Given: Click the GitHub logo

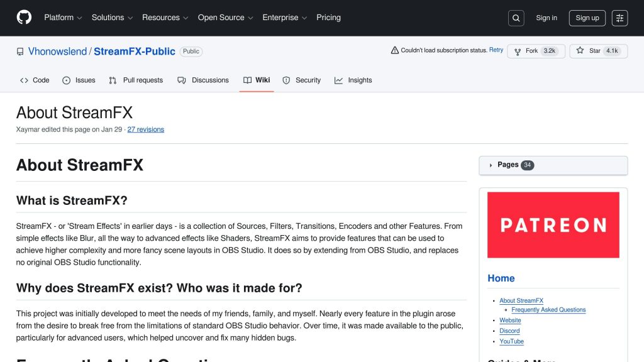Looking at the screenshot, I should click(x=23, y=18).
